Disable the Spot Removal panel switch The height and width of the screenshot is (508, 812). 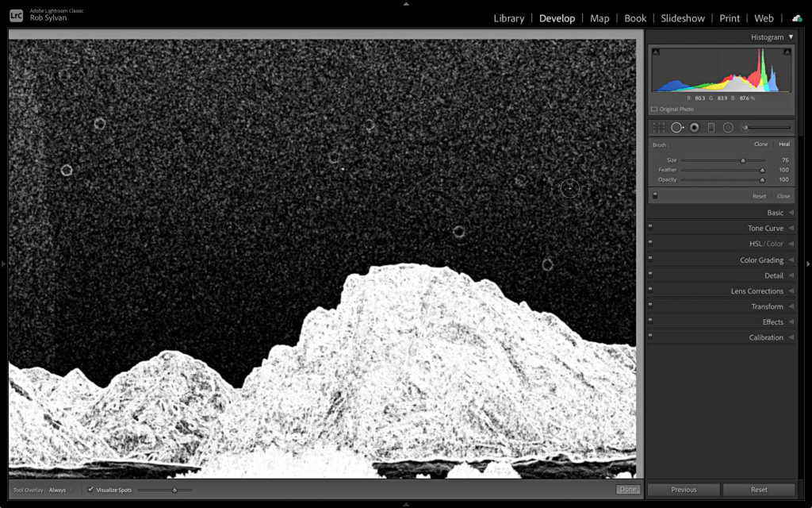pyautogui.click(x=655, y=195)
